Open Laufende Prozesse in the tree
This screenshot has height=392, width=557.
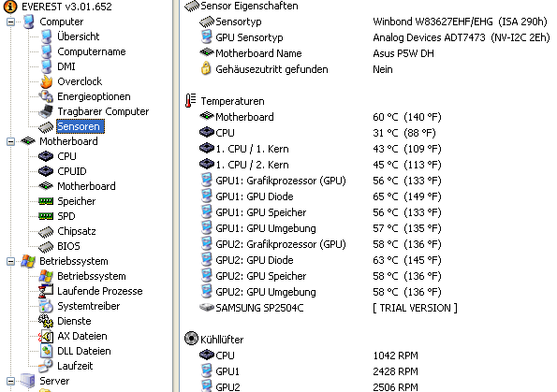point(100,291)
